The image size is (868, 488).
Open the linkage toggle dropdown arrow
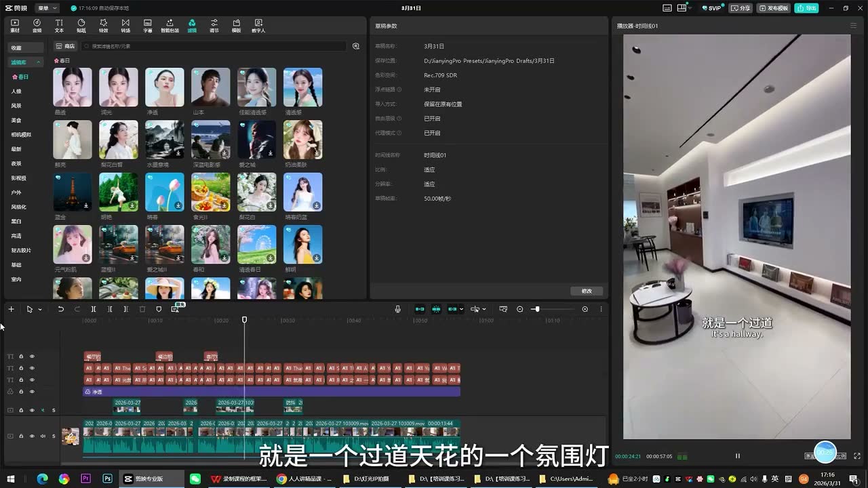[462, 309]
